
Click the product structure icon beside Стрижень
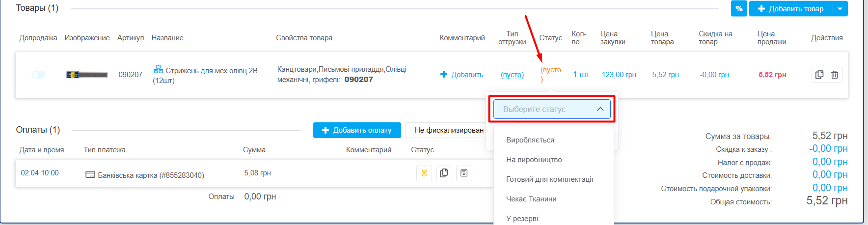coord(158,69)
